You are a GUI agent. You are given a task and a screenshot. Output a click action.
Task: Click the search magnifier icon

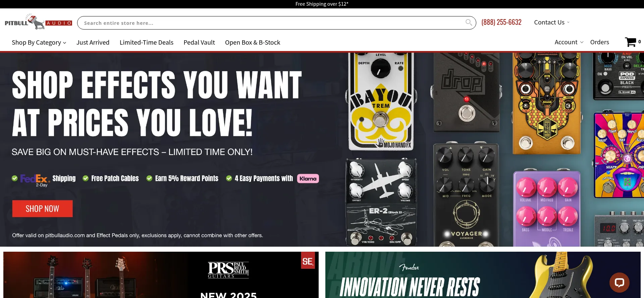pyautogui.click(x=469, y=22)
